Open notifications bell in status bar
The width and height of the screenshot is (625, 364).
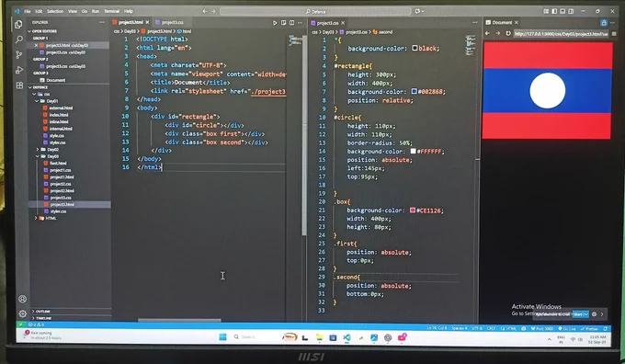click(606, 329)
